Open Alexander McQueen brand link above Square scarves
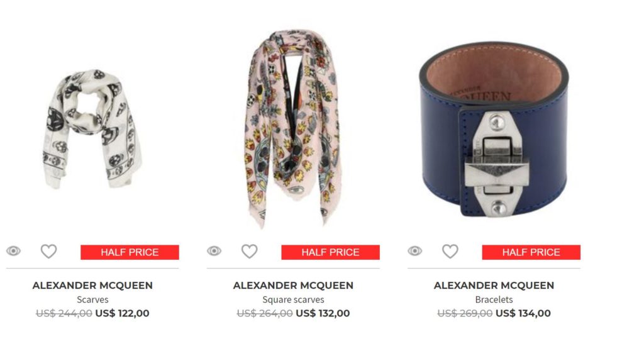Image resolution: width=644 pixels, height=363 pixels. pyautogui.click(x=293, y=286)
